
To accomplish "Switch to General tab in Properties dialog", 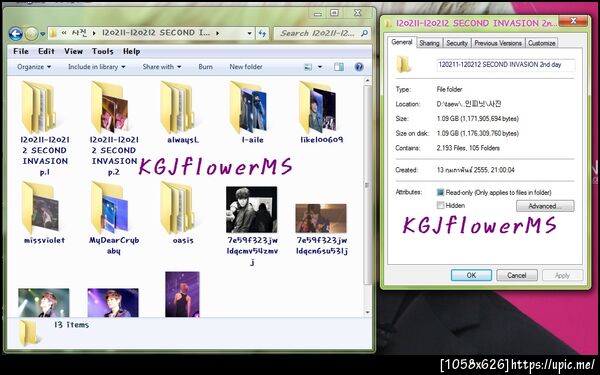I will (x=401, y=42).
